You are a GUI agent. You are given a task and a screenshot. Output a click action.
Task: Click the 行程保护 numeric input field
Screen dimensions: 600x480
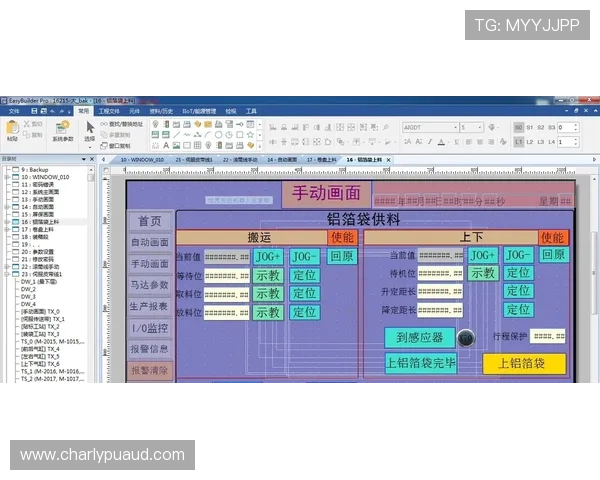(548, 336)
